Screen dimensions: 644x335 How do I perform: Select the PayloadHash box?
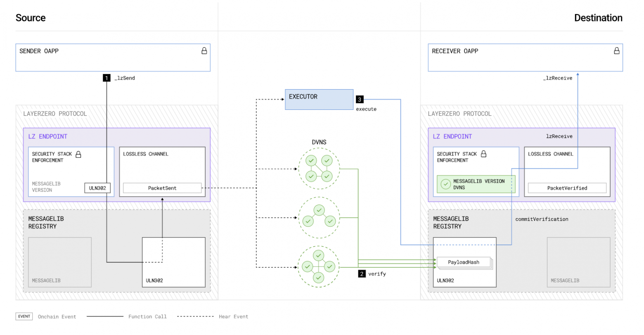[463, 262]
